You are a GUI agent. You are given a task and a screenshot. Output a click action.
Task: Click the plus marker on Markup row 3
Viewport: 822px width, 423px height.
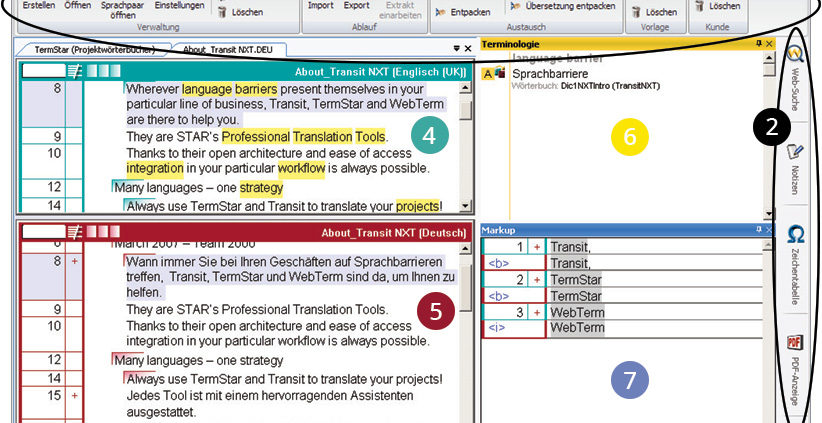(537, 313)
